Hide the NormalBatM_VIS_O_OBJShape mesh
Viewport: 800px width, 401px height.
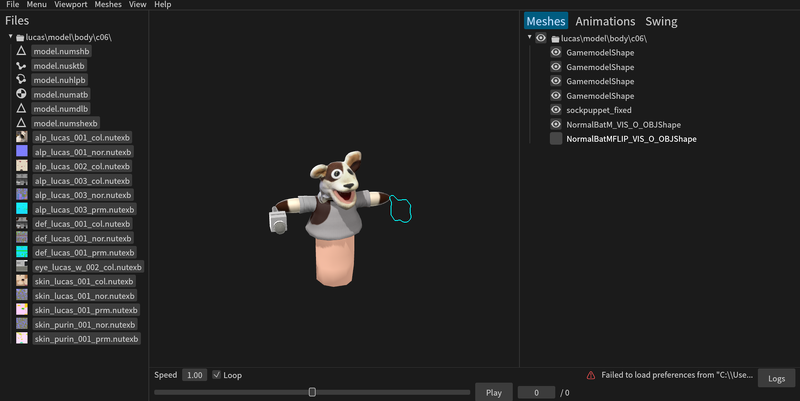(x=556, y=124)
